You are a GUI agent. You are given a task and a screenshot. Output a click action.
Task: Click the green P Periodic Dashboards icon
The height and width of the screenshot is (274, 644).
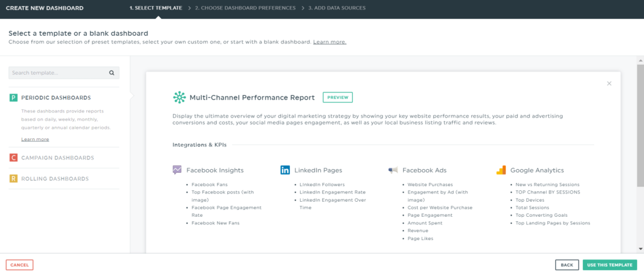coord(13,97)
